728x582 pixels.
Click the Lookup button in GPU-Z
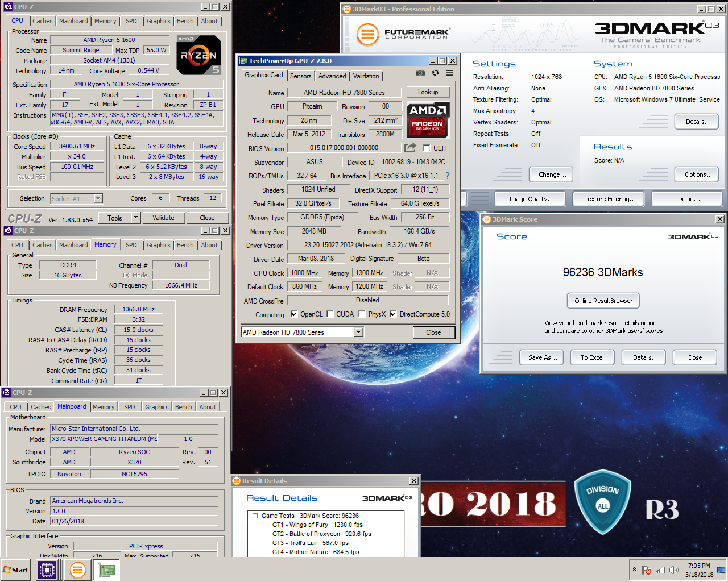pos(428,92)
